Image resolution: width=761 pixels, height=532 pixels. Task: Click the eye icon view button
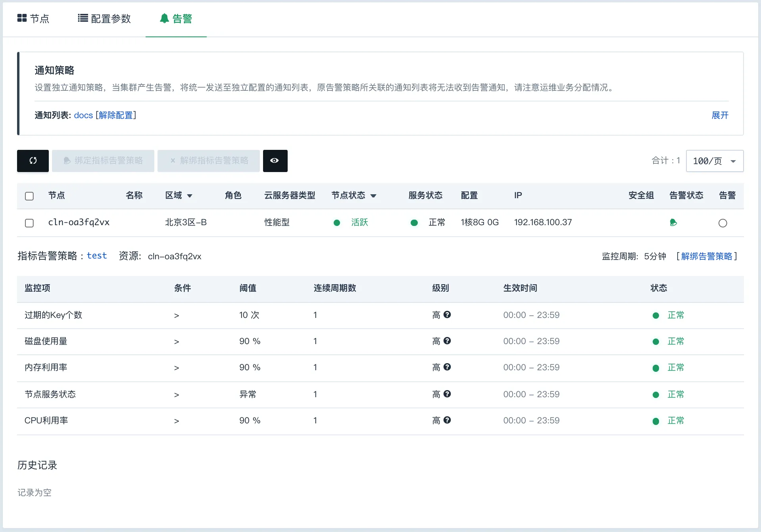click(x=275, y=161)
